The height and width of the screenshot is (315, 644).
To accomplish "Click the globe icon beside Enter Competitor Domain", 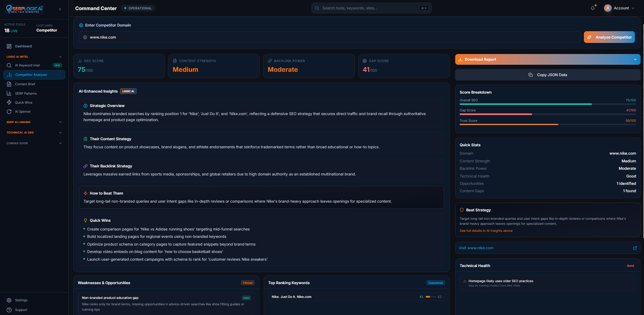I will (x=81, y=25).
